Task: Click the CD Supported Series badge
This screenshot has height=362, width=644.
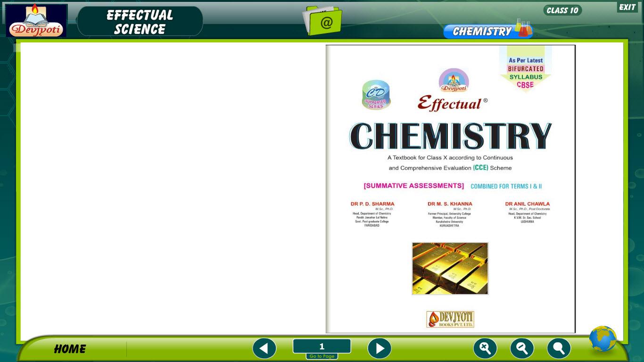Action: pos(376,95)
